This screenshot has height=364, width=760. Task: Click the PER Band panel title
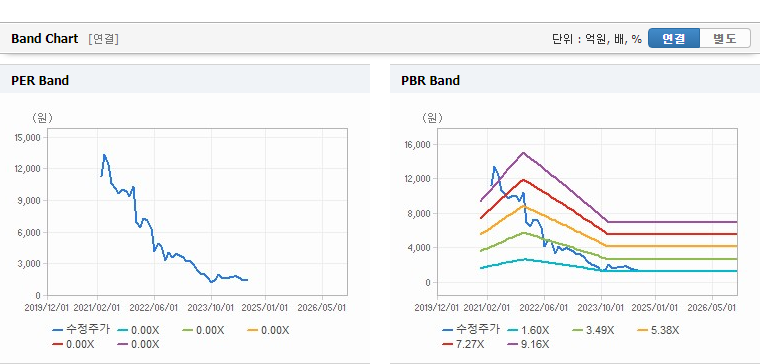(x=40, y=80)
